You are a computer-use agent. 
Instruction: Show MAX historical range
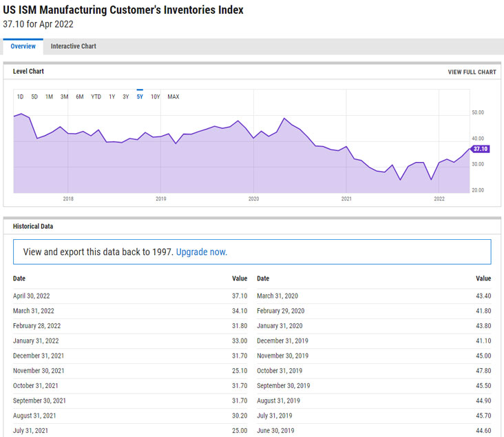[x=173, y=96]
